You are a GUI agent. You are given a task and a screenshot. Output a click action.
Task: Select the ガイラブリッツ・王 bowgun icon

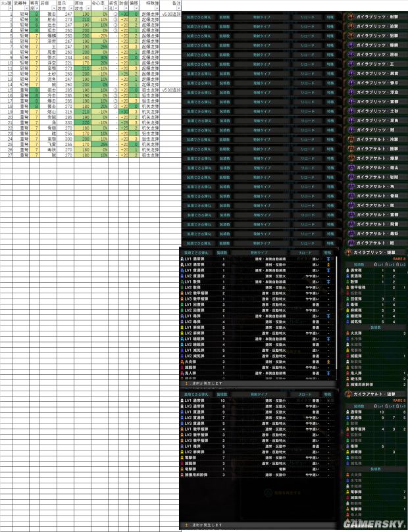click(x=351, y=64)
